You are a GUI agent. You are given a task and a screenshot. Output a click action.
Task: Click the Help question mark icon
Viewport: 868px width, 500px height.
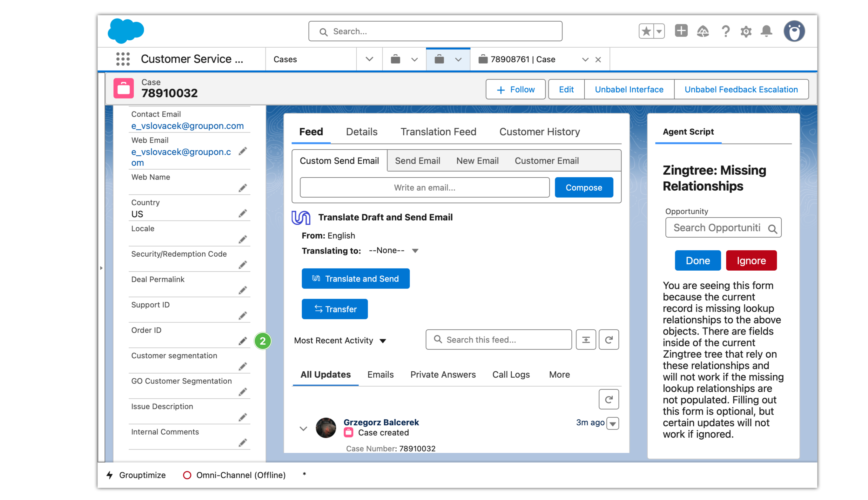click(x=725, y=31)
